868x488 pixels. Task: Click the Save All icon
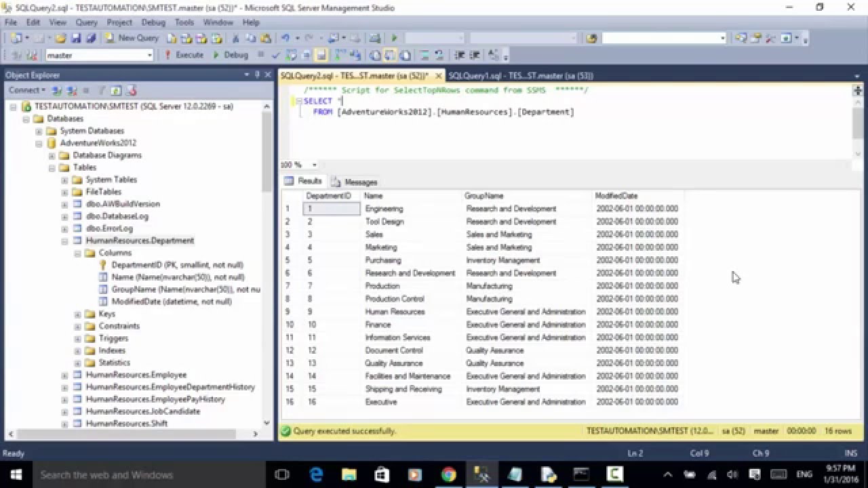91,39
